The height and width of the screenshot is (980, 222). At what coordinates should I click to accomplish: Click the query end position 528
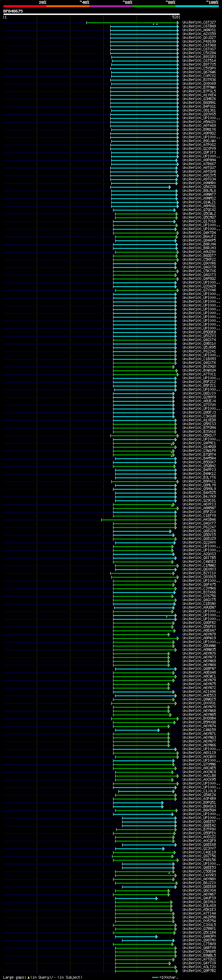point(175,17)
